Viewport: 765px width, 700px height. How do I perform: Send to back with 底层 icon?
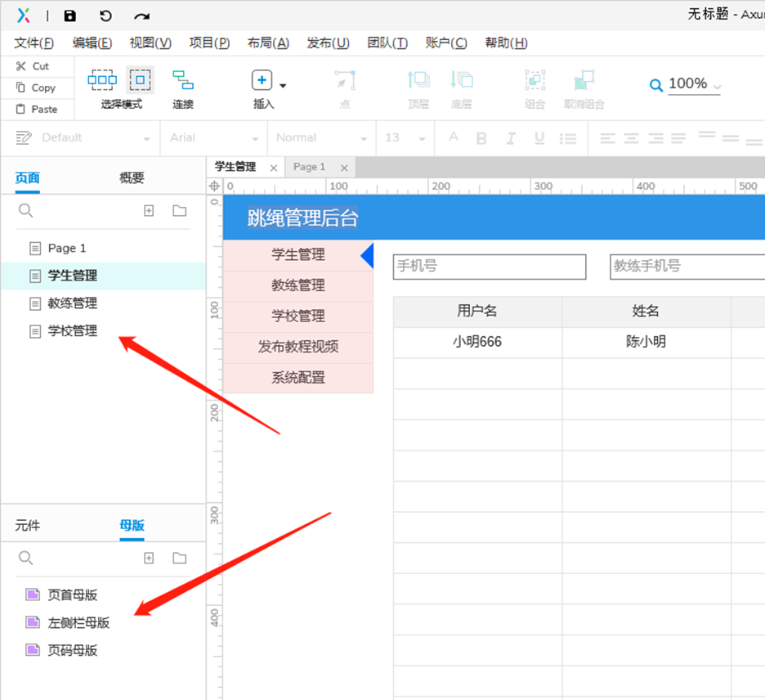coord(462,79)
